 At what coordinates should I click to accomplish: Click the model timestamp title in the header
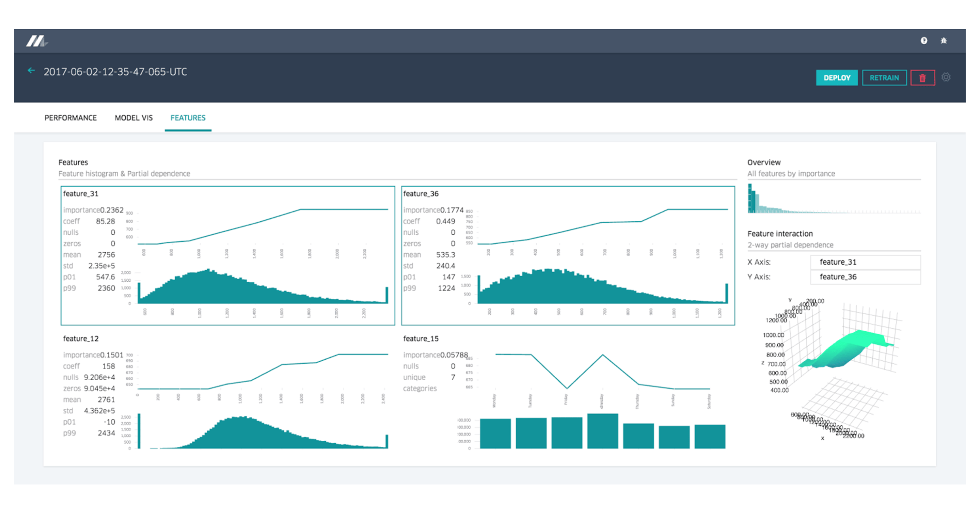point(114,71)
